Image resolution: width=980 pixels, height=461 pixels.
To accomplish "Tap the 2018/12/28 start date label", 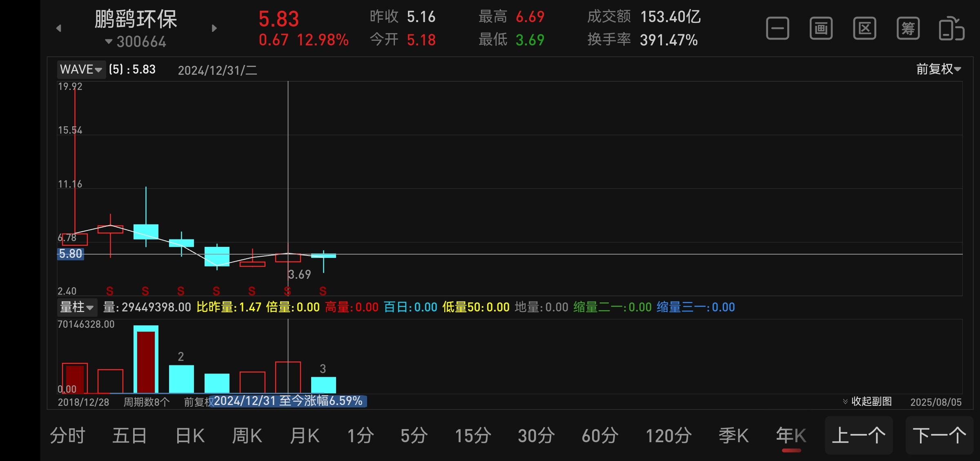I will 83,402.
